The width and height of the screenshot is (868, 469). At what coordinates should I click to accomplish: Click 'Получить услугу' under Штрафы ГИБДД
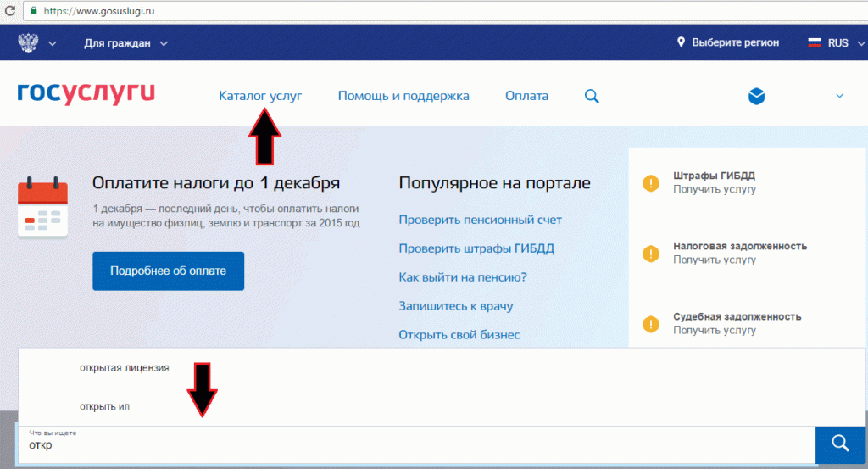(715, 189)
